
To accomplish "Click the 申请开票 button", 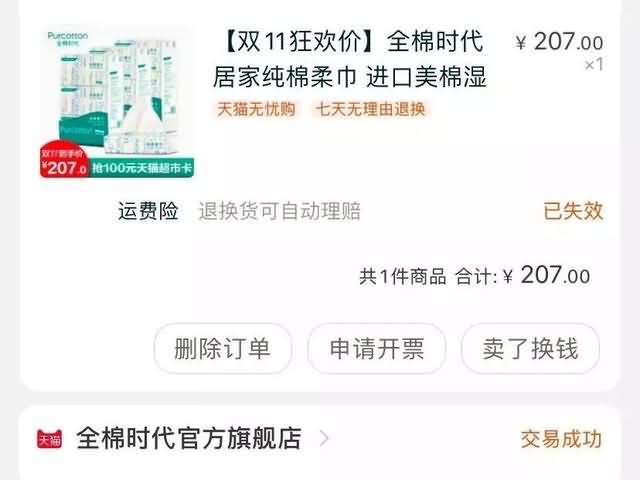I will pos(376,349).
